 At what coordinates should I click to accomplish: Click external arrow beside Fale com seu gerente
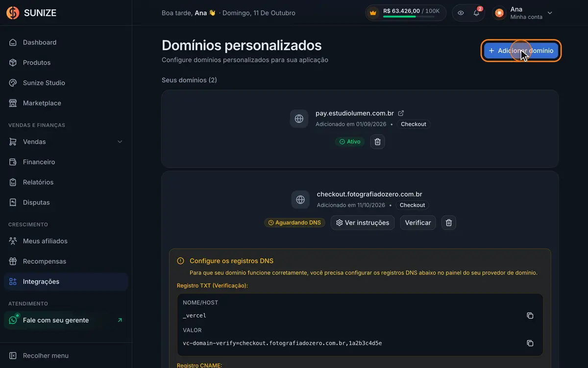click(x=120, y=320)
